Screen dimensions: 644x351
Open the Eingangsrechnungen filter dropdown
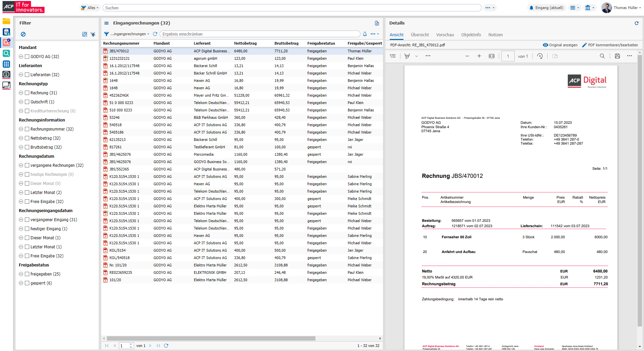(x=129, y=34)
